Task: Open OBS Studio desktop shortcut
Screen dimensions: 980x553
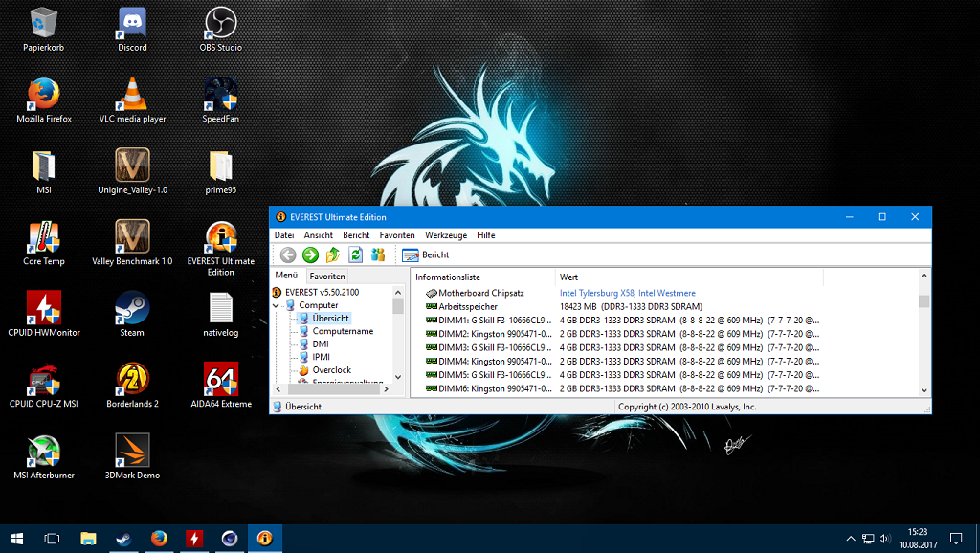Action: point(221,30)
